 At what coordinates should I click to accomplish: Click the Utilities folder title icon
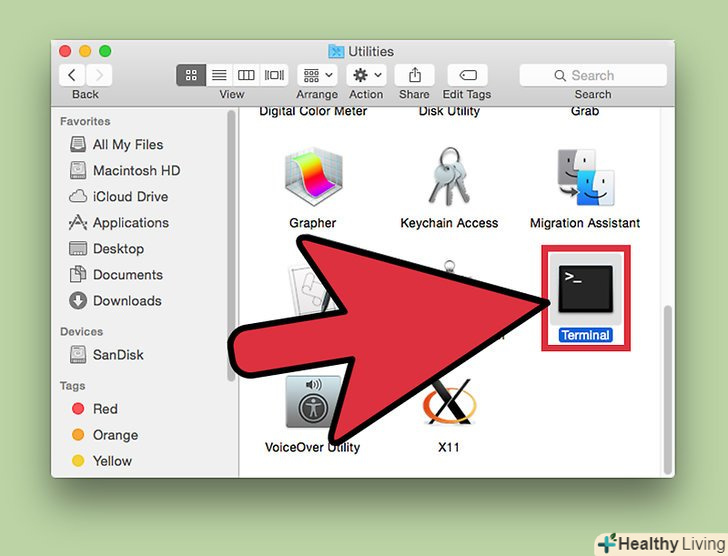[336, 51]
